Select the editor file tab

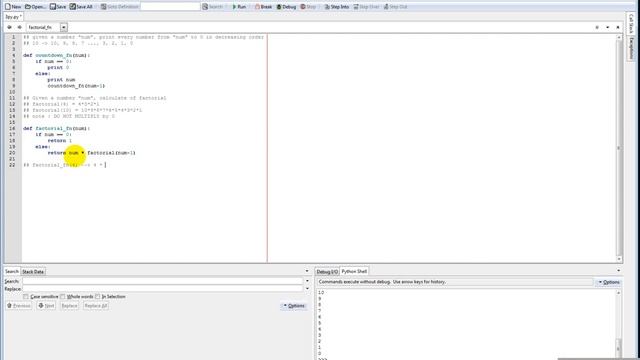[13, 17]
